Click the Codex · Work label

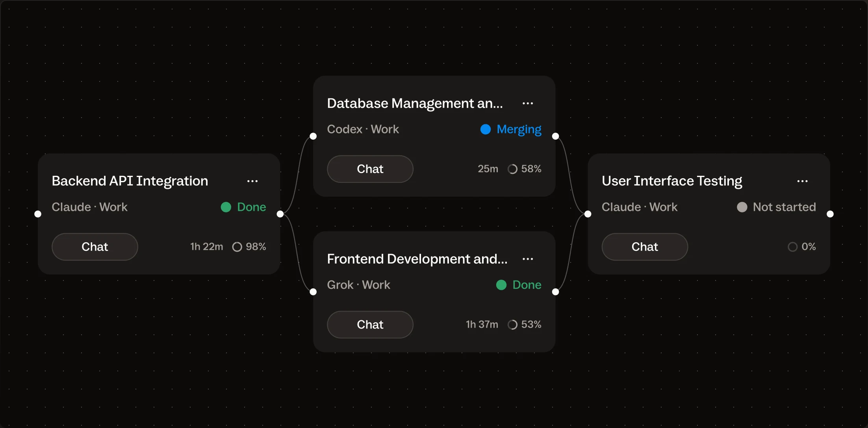pos(363,129)
